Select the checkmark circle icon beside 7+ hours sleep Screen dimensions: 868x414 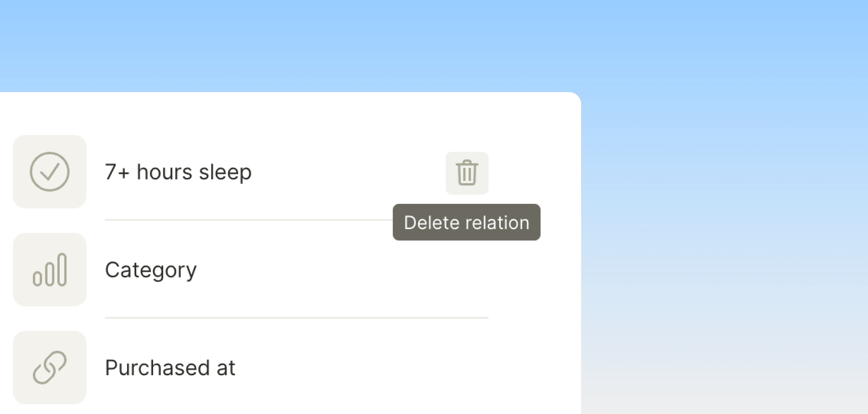pyautogui.click(x=49, y=172)
